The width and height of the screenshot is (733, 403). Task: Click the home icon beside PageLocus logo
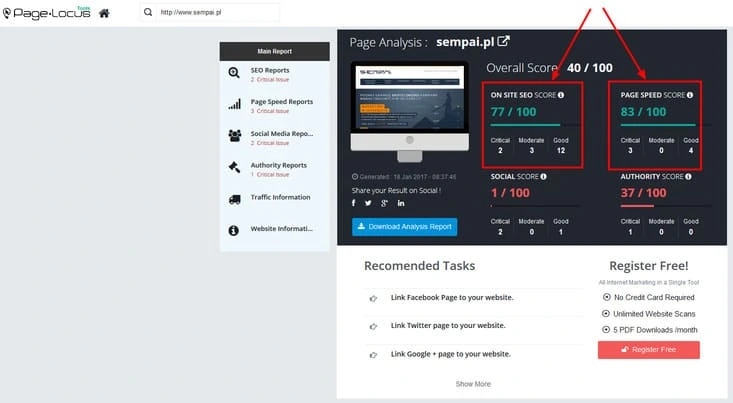104,13
